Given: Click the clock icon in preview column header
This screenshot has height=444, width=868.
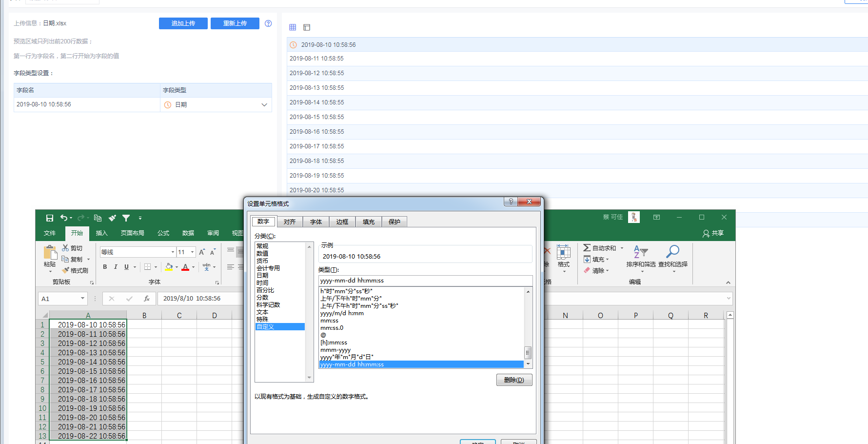Looking at the screenshot, I should click(293, 45).
